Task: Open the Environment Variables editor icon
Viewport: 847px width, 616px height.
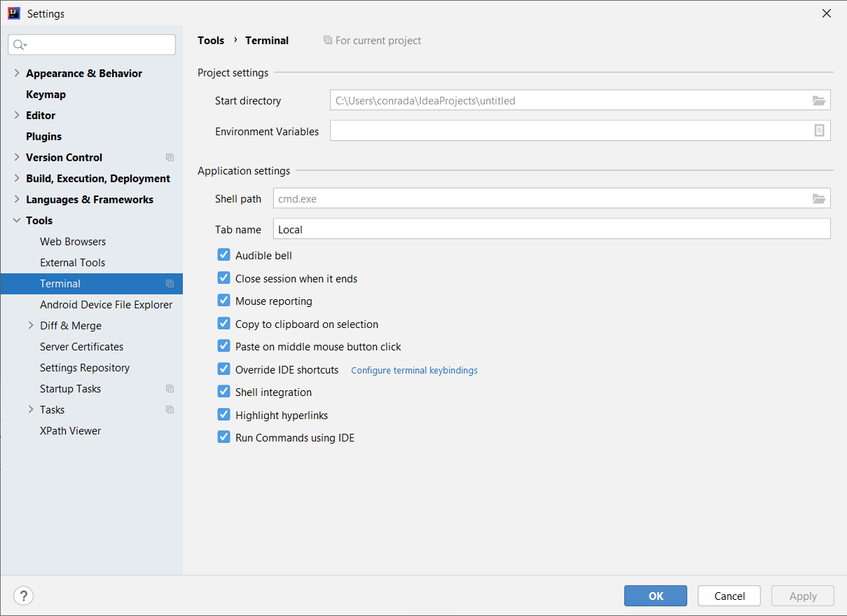Action: coord(818,131)
